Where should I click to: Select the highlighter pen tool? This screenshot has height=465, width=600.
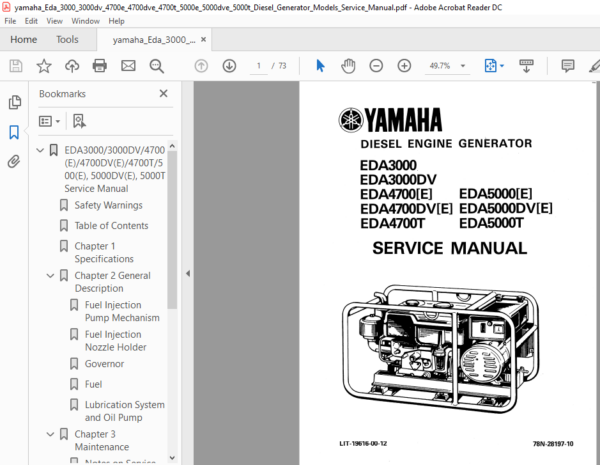(x=594, y=66)
